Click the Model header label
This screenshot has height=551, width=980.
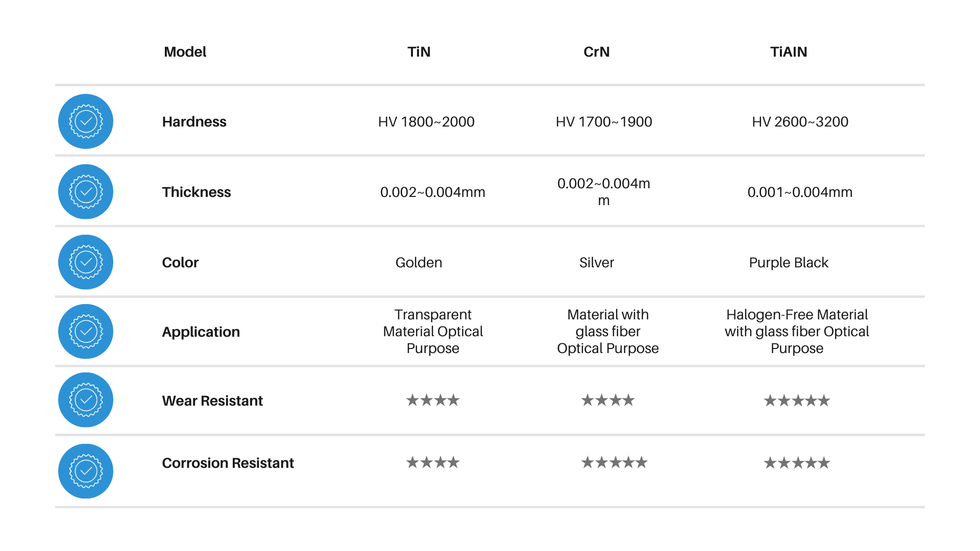[185, 52]
